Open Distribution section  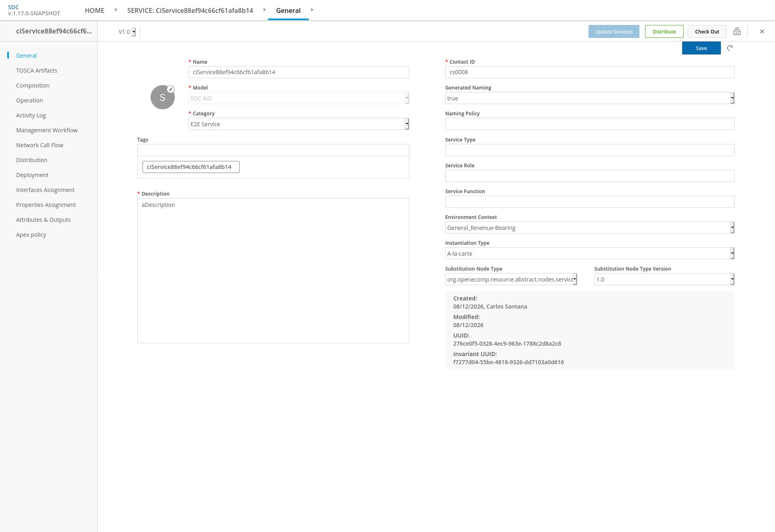click(x=31, y=160)
